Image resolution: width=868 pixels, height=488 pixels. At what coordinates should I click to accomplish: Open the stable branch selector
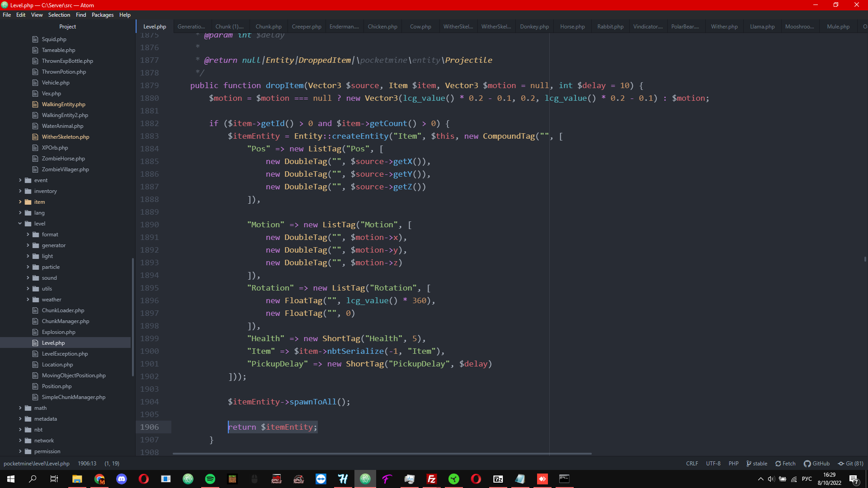tap(757, 464)
